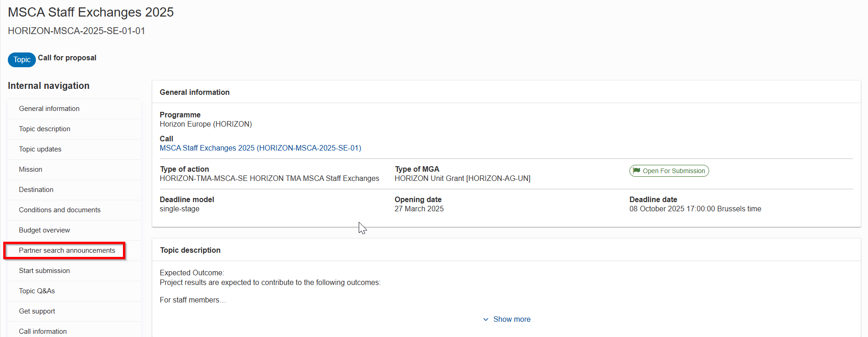Viewport: 868px width, 337px height.
Task: Click the blue Topic badge
Action: coord(22,59)
